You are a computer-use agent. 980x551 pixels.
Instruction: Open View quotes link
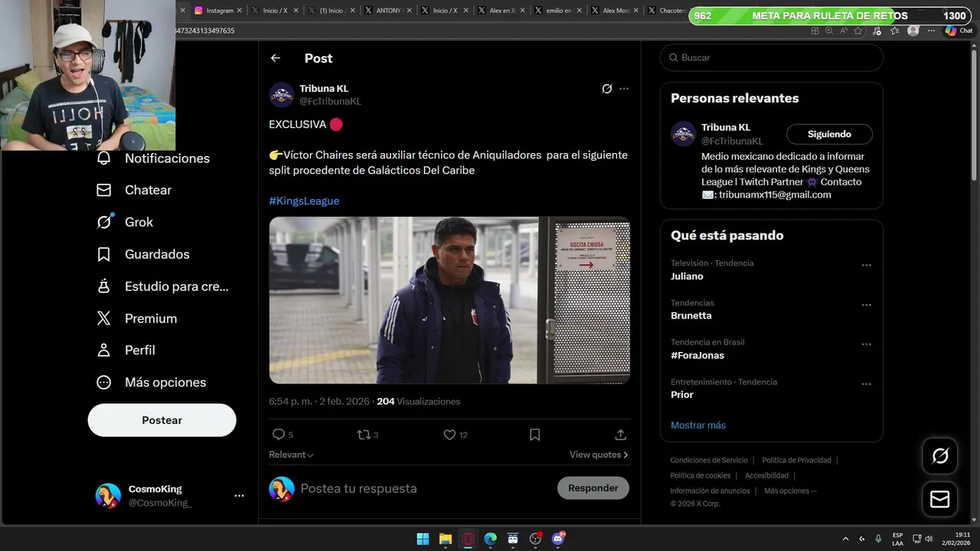(599, 455)
